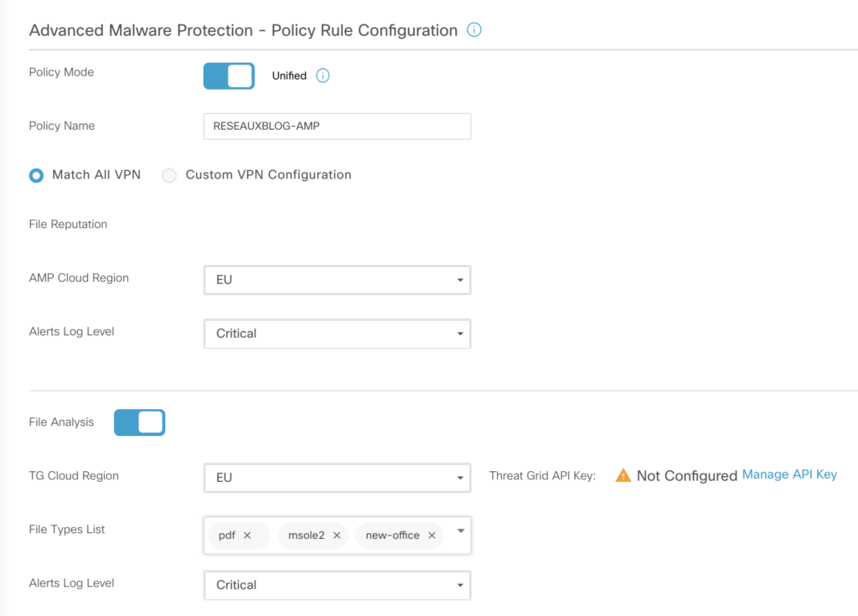Click the info icon beside the page title
The width and height of the screenshot is (858, 616).
[474, 30]
